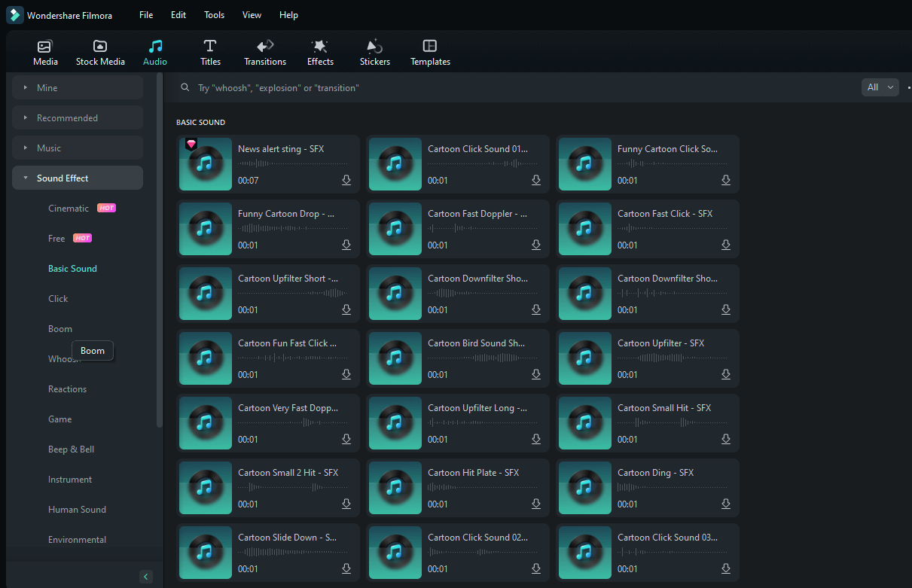Browse Transitions in the toolbar
The image size is (912, 588).
tap(264, 51)
